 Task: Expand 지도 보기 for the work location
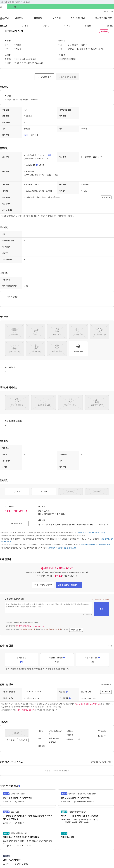coord(106,197)
